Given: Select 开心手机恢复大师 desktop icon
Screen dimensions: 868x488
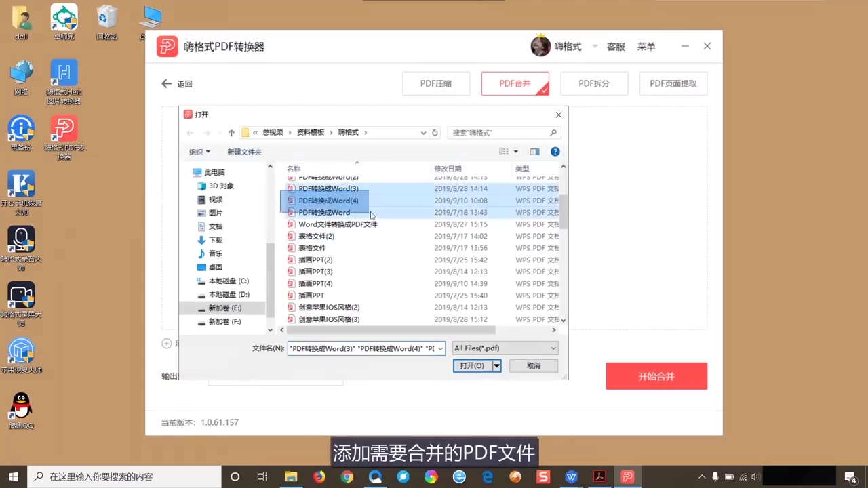Looking at the screenshot, I should 21,193.
